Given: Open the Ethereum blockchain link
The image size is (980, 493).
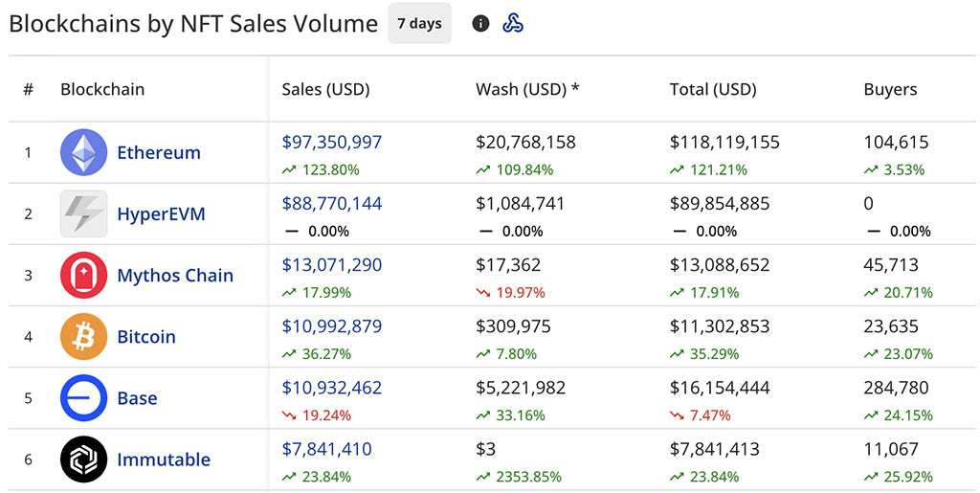Looking at the screenshot, I should (x=159, y=152).
